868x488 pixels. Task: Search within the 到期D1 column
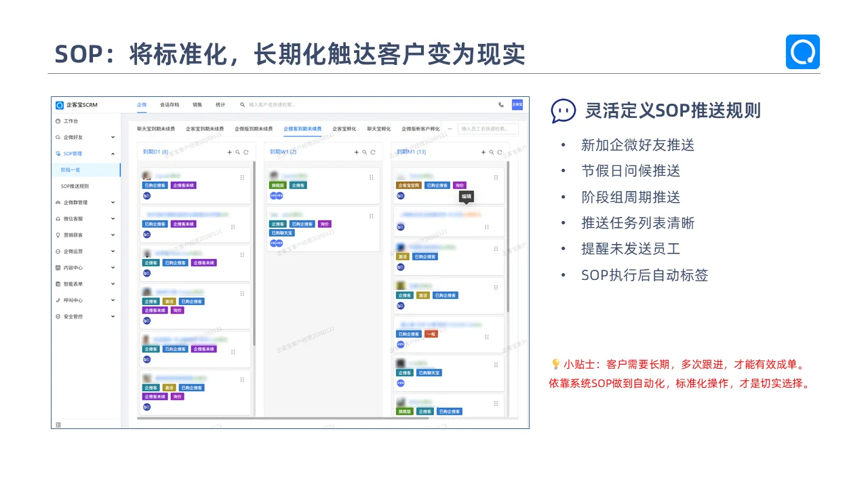[x=238, y=152]
